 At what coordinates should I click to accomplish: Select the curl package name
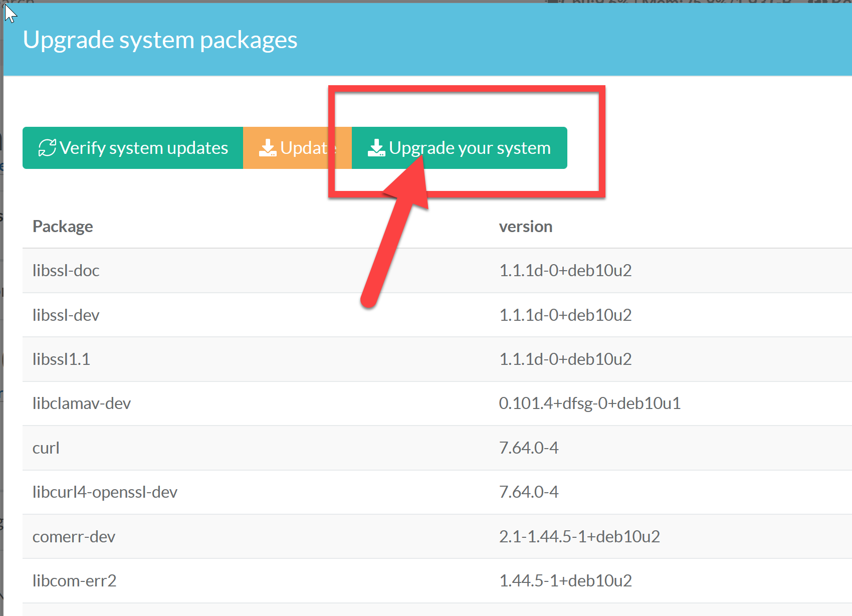click(x=46, y=448)
